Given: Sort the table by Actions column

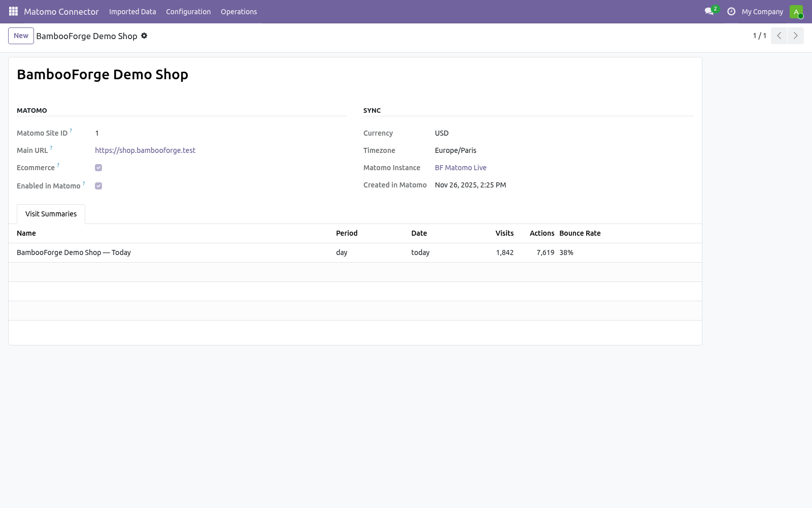Looking at the screenshot, I should (x=542, y=233).
